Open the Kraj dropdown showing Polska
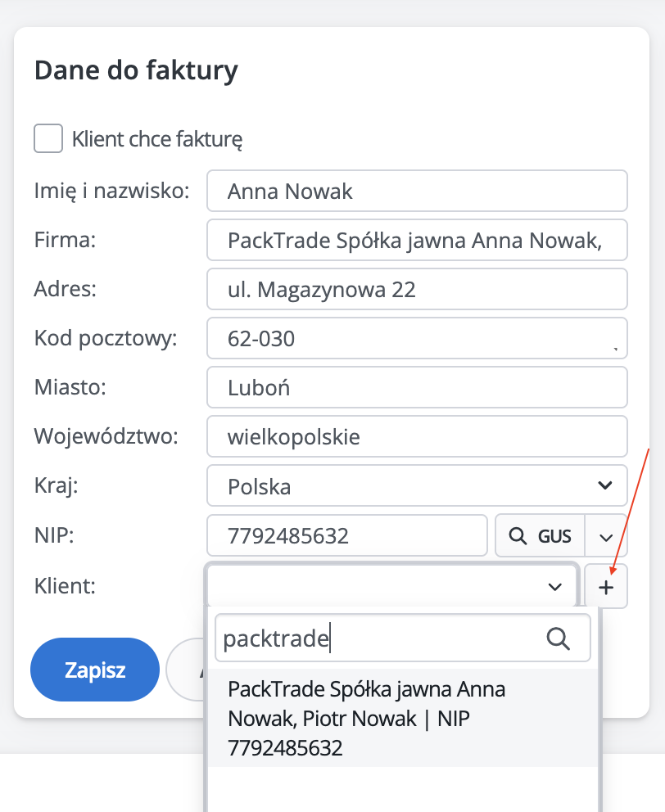This screenshot has width=665, height=812. pyautogui.click(x=417, y=486)
